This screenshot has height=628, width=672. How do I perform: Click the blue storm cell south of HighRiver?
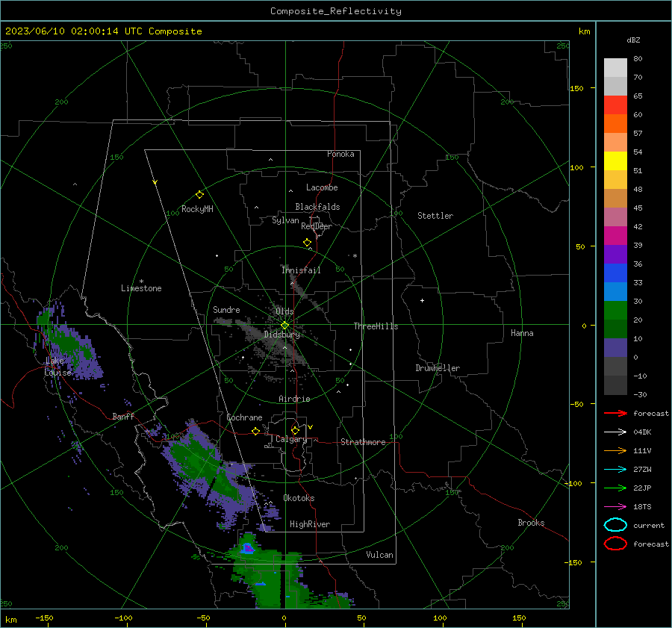pyautogui.click(x=248, y=548)
